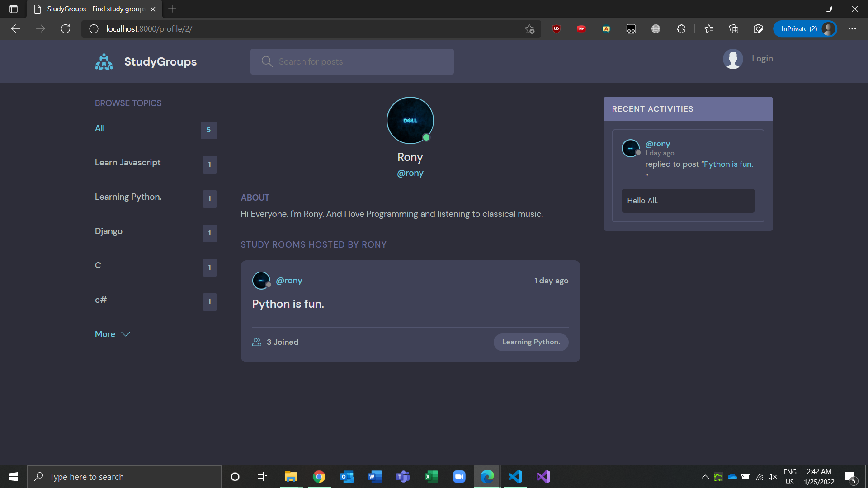This screenshot has width=868, height=488.
Task: Click the browser refresh icon
Action: 66,29
